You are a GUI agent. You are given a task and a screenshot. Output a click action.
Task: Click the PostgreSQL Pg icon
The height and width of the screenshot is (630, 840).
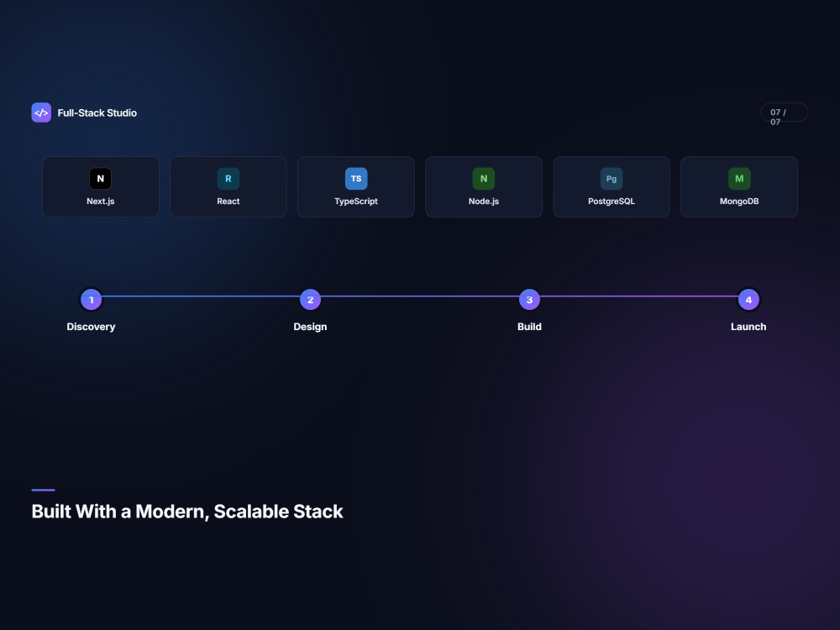point(612,179)
